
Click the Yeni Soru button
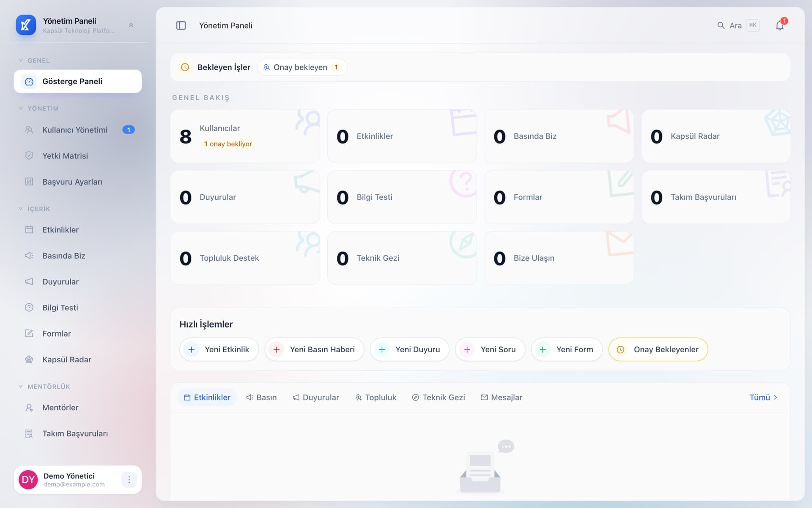pos(490,349)
